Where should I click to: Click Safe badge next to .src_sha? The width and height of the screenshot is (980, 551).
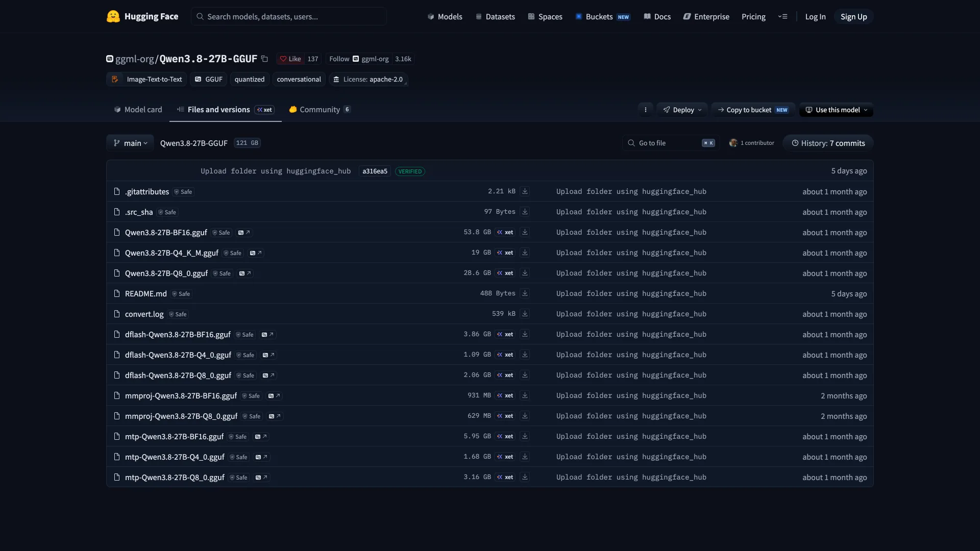(x=167, y=212)
